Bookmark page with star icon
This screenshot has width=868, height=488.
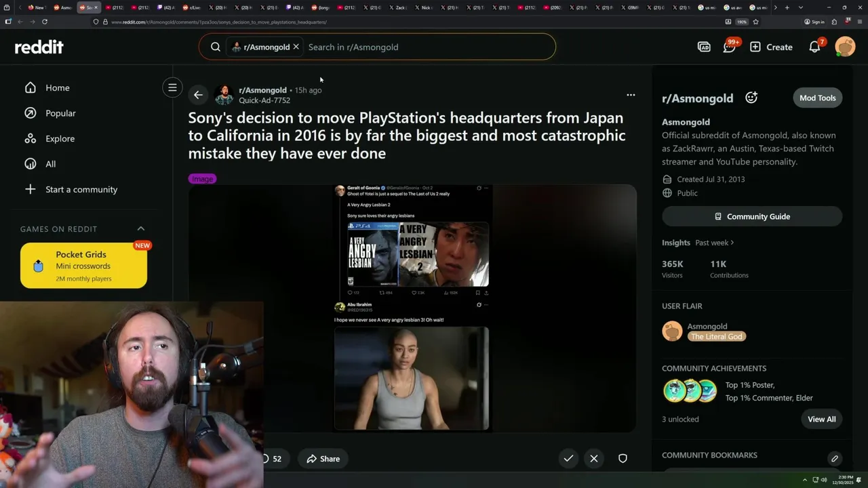tap(755, 22)
